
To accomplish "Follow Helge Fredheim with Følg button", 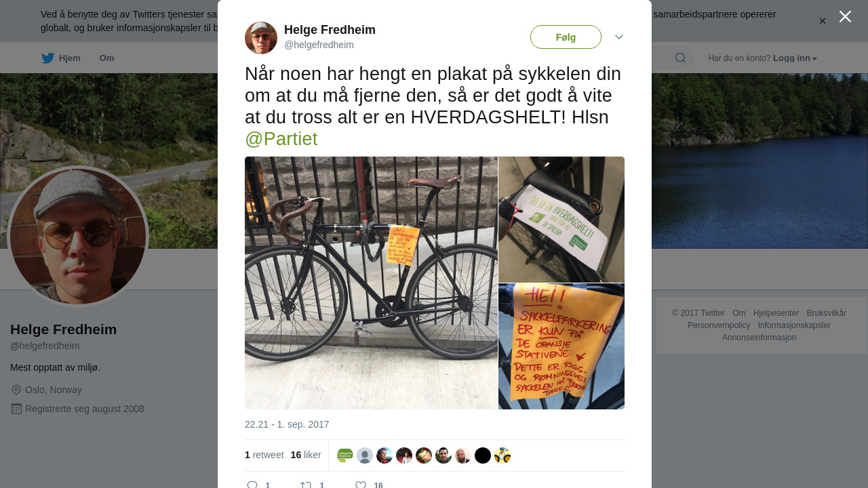I will point(566,37).
